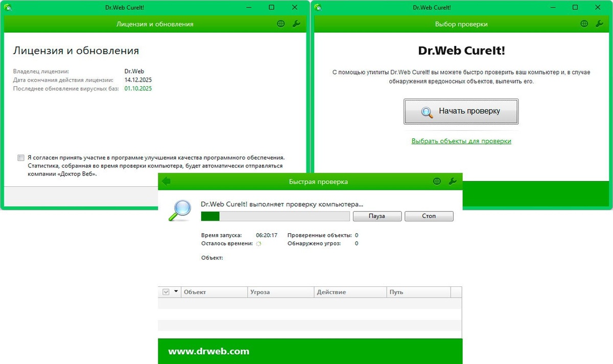
Task: Maximize the Scan selection window
Action: (x=575, y=7)
